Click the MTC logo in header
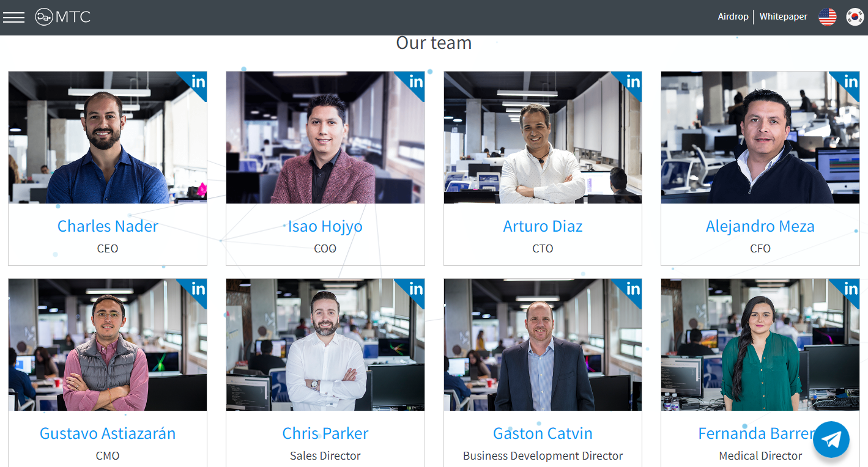 click(x=63, y=17)
